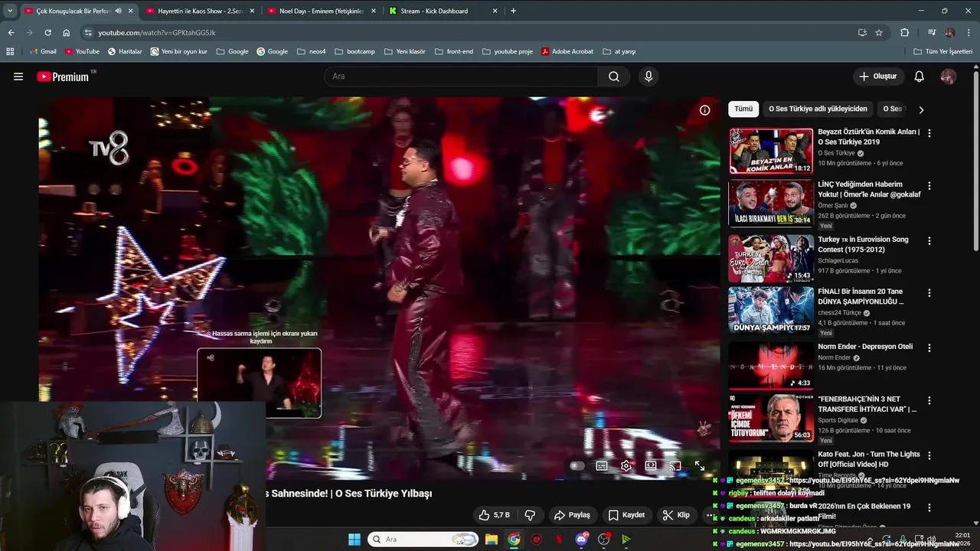Select 'O Ses Türkiye adlı yükleyiciden' chip
The height and width of the screenshot is (551, 980).
click(818, 109)
